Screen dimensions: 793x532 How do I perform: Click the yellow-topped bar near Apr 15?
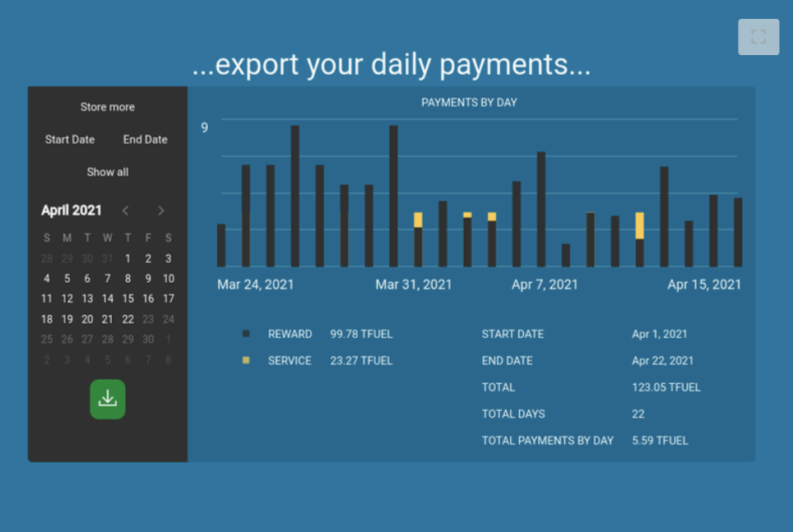coord(640,239)
